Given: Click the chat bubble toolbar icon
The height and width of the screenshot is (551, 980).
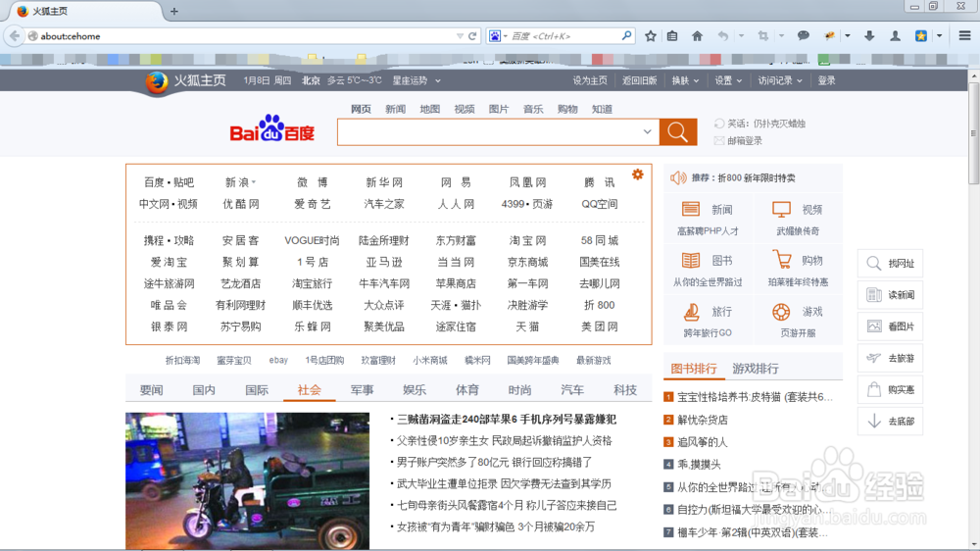Looking at the screenshot, I should click(804, 35).
